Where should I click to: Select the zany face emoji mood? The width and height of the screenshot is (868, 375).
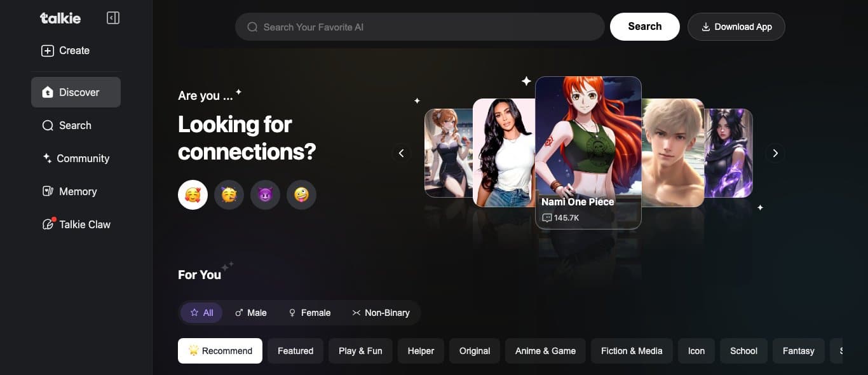(301, 194)
